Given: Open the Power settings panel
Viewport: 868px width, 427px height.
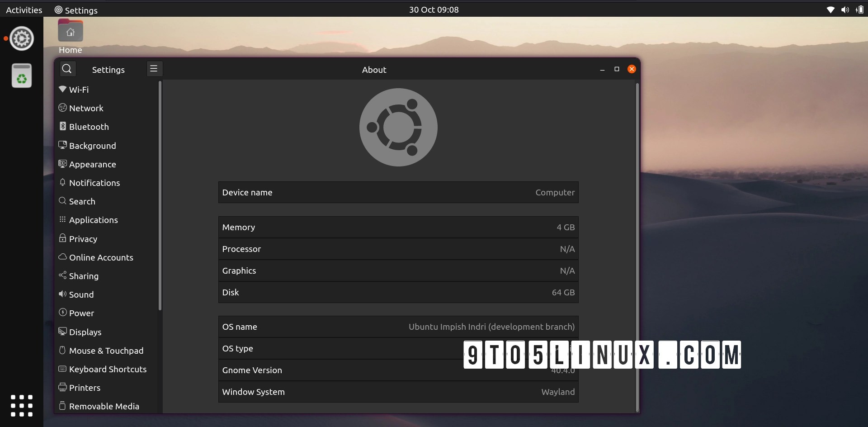Looking at the screenshot, I should pyautogui.click(x=107, y=313).
